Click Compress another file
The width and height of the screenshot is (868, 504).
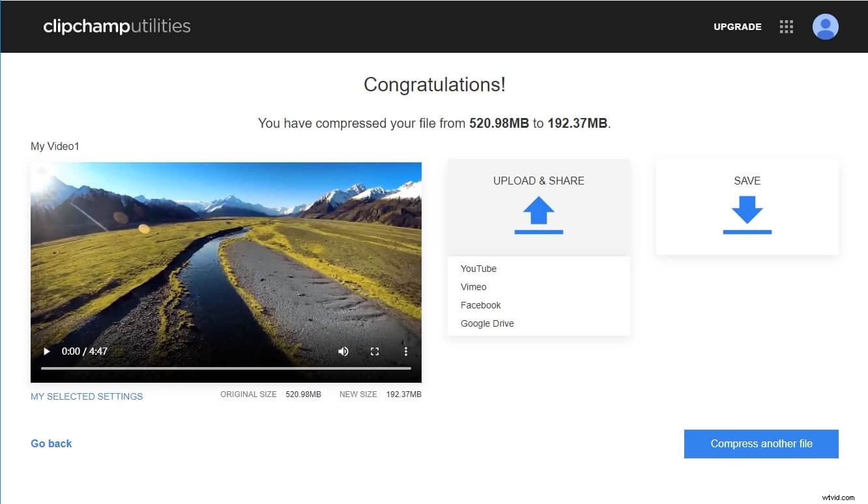point(760,443)
